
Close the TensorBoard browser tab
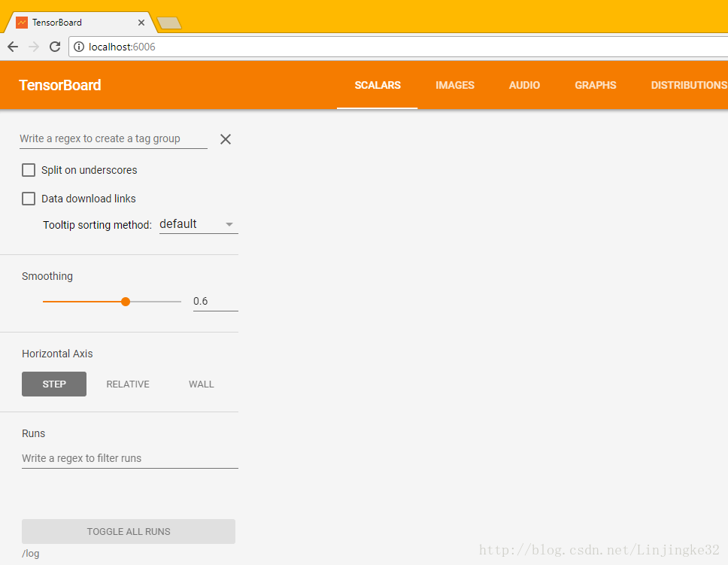141,23
